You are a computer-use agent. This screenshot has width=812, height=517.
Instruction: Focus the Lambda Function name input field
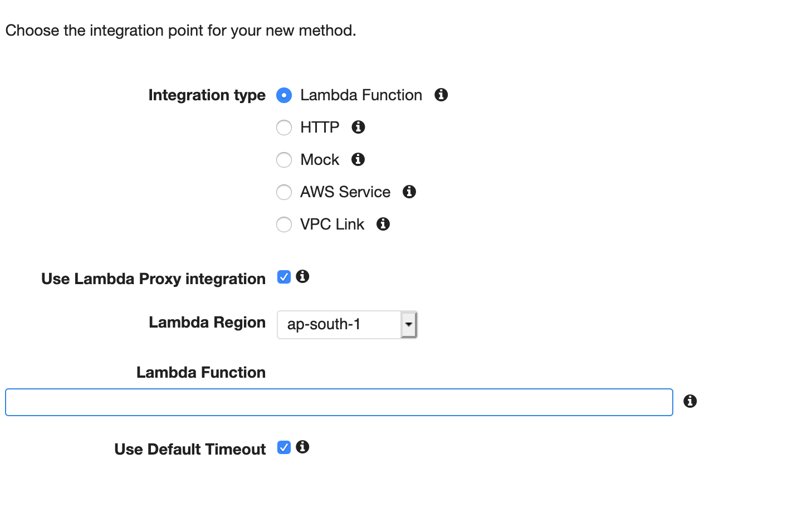click(339, 402)
